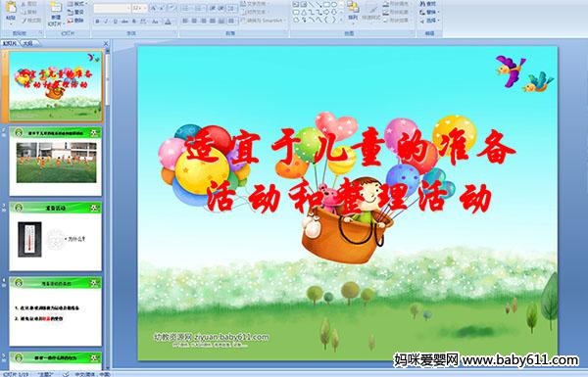588x377 pixels.
Task: Select slide 3 thumbnail with thermometer image
Action: [x=55, y=236]
